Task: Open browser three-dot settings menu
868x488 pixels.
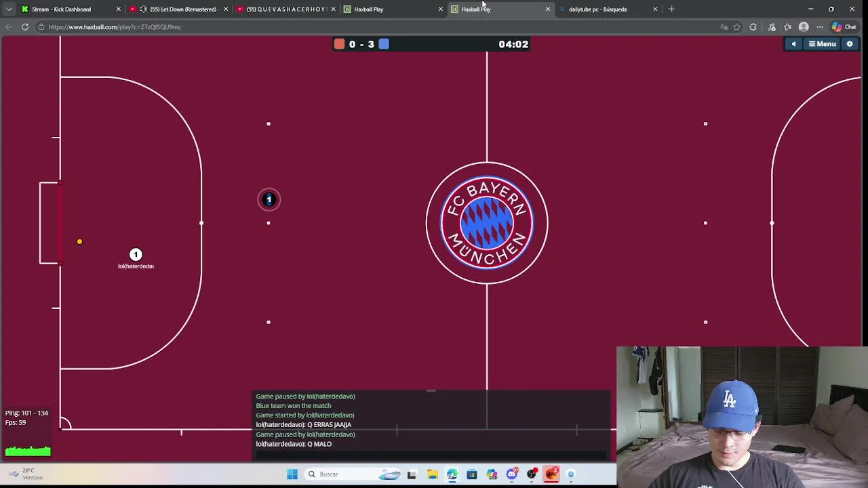Action: click(819, 27)
